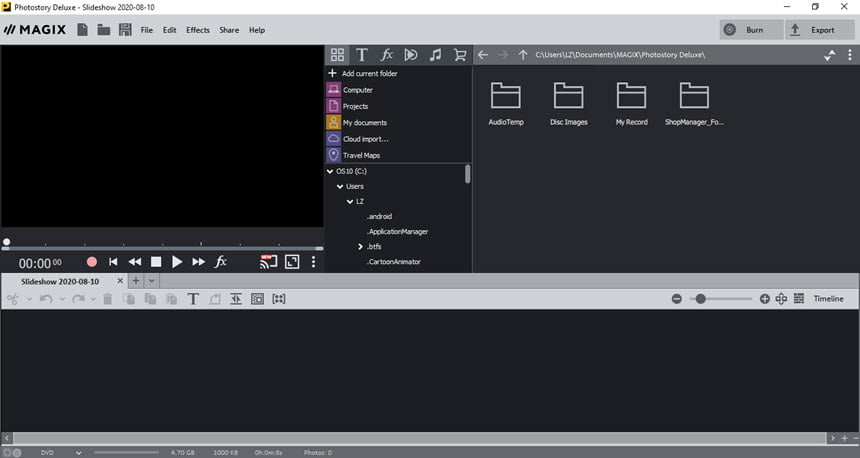Click Add current folder
Viewport: 860px width, 458px height.
[x=363, y=73]
